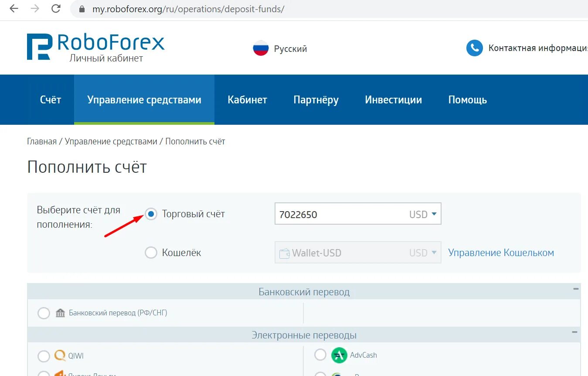
Task: Open the Wallet-USD dropdown
Action: [x=358, y=253]
